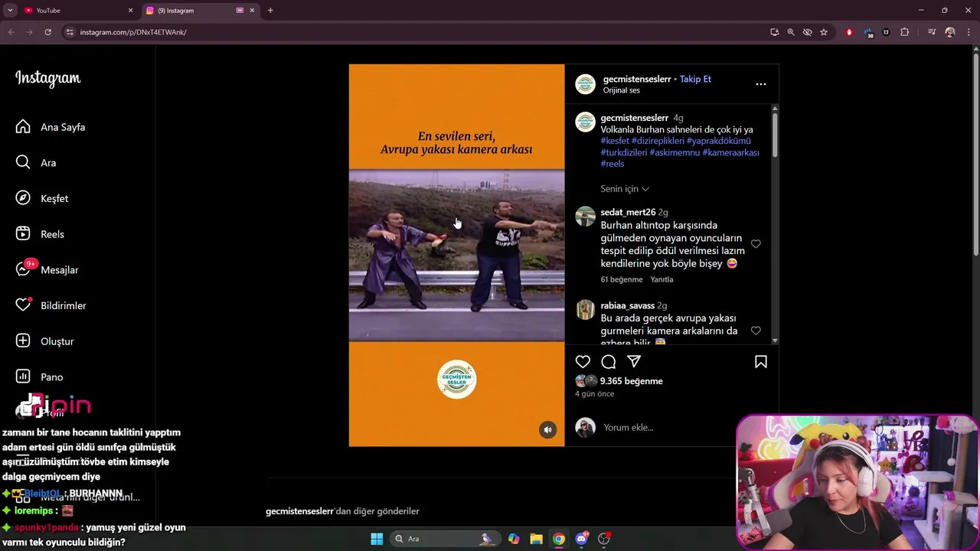View 61 beğenme on comment

[622, 279]
